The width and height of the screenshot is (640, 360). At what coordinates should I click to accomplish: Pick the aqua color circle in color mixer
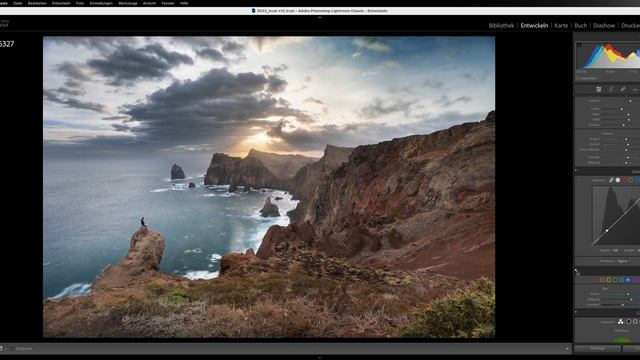pyautogui.click(x=622, y=280)
